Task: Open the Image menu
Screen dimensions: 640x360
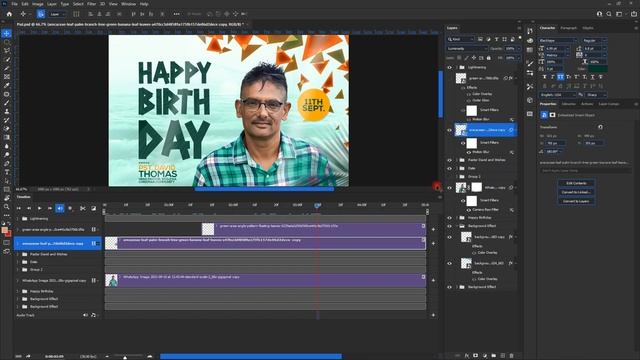Action: pos(38,4)
